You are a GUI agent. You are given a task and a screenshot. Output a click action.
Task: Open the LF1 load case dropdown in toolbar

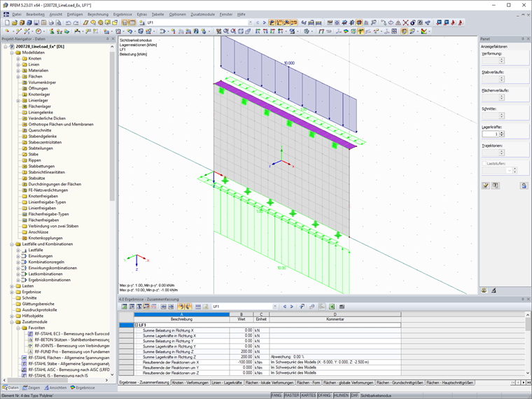coord(251,22)
